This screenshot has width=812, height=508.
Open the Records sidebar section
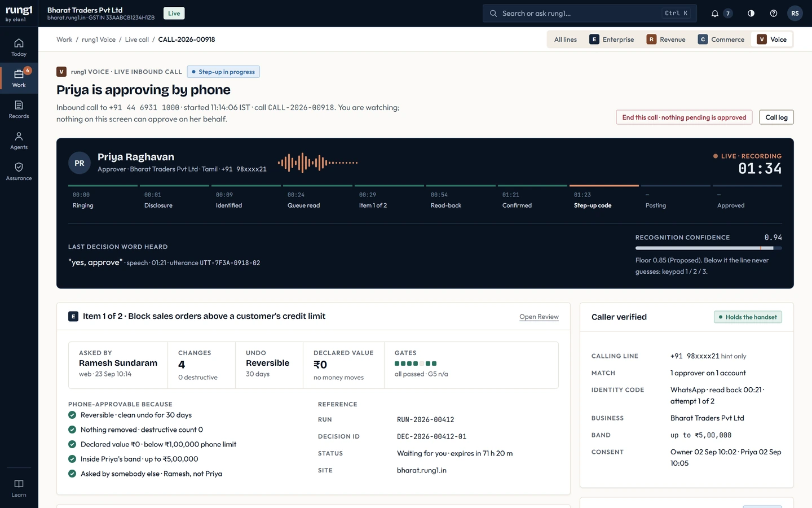19,110
